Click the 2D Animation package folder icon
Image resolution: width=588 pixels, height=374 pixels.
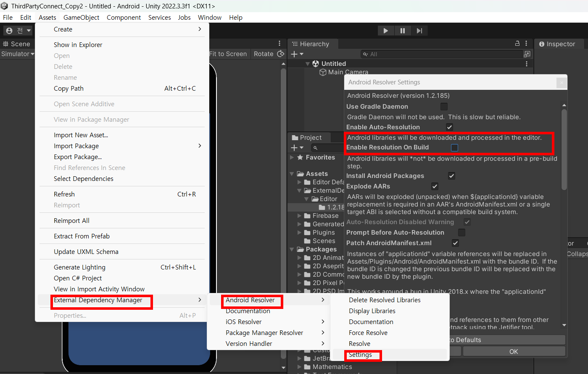(x=307, y=258)
